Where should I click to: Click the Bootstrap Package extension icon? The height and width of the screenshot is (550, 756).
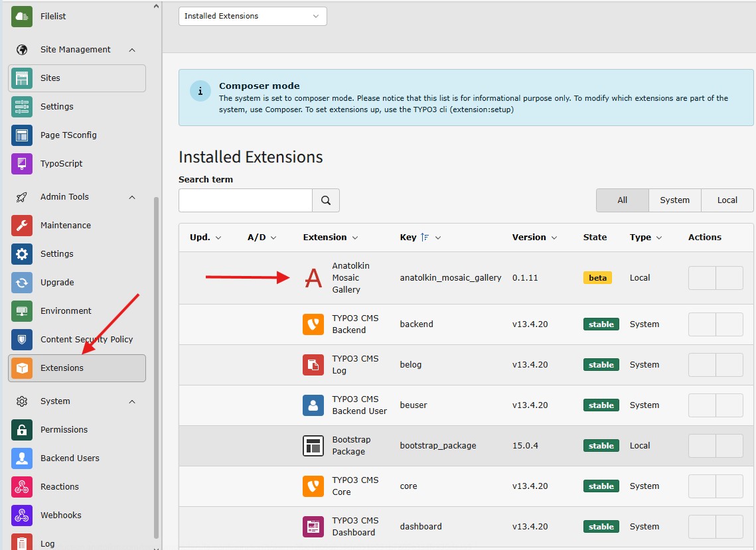point(313,446)
